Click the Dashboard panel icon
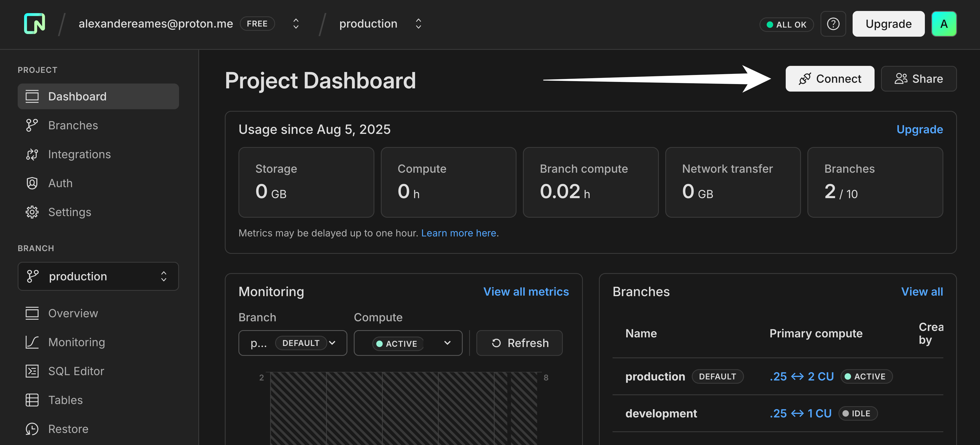Viewport: 980px width, 445px height. 32,96
